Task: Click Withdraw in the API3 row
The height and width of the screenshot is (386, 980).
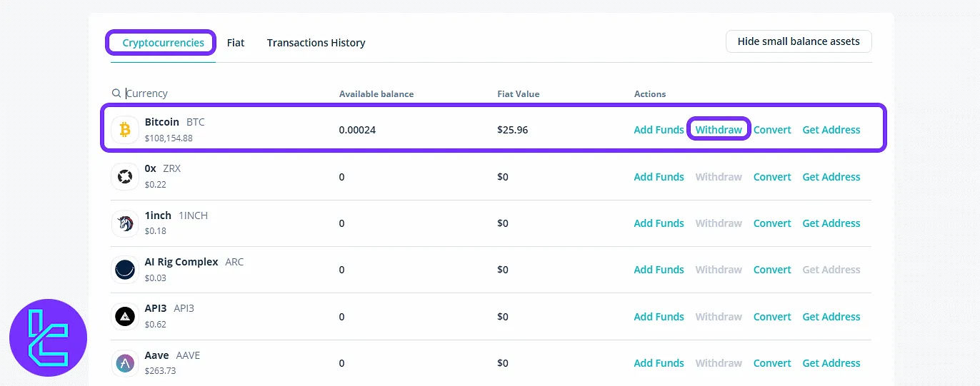Action: coord(719,317)
